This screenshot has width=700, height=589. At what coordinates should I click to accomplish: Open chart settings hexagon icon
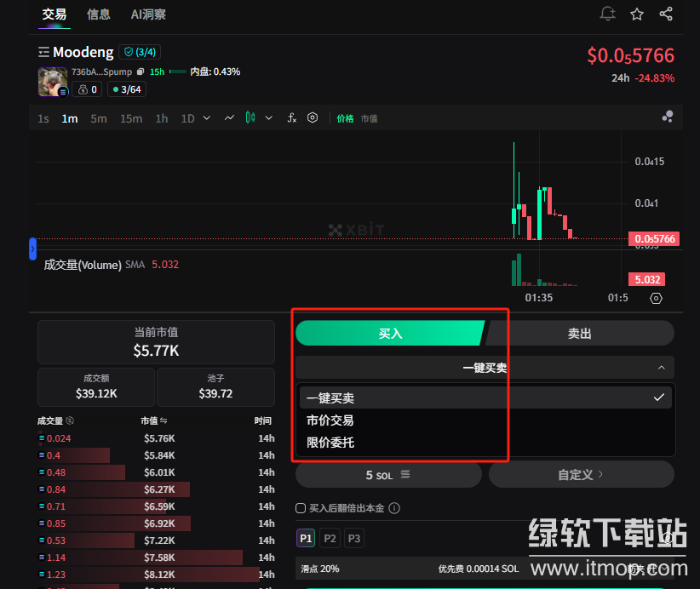(x=313, y=118)
